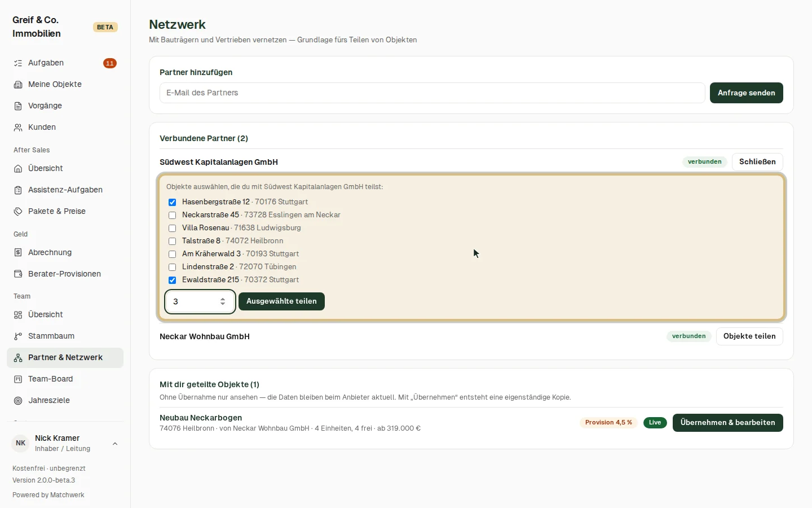Image resolution: width=812 pixels, height=508 pixels.
Task: Navigate to the Stammbaum page
Action: point(65,336)
